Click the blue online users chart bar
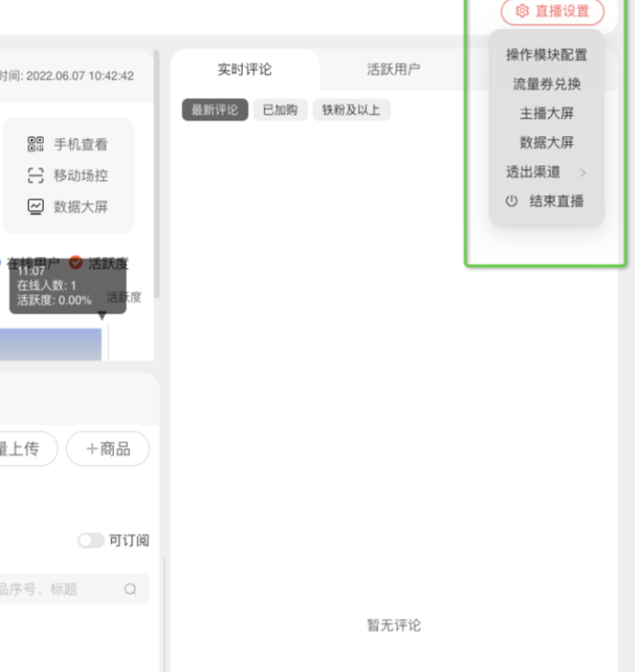Image resolution: width=635 pixels, height=672 pixels. [51, 343]
